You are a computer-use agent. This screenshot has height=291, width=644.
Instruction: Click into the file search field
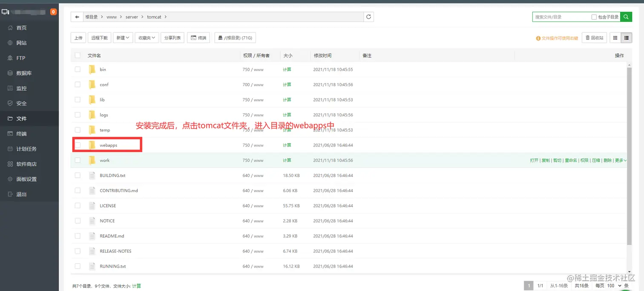pos(561,17)
